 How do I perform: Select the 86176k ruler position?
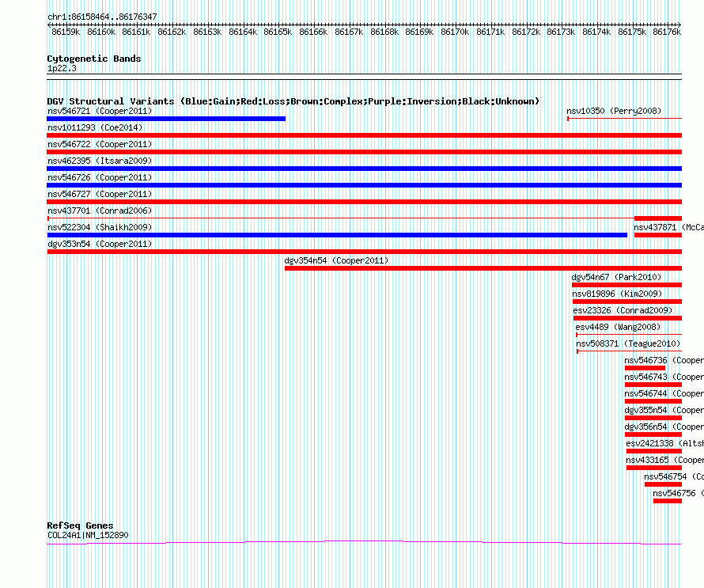tap(667, 32)
